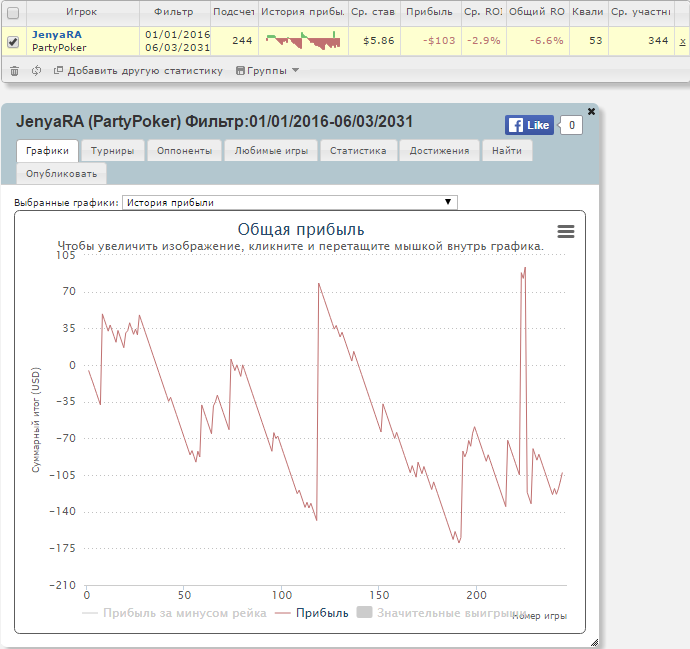Screen dimensions: 690x649
Task: Open the chart hamburger menu
Action: pyautogui.click(x=565, y=231)
